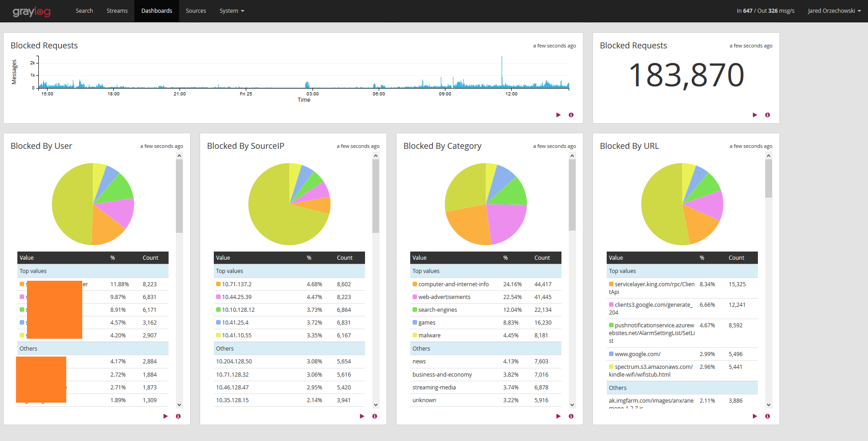Viewport: 868px width, 441px height.
Task: Click info icon on Blocked By Category widget
Action: [x=571, y=416]
